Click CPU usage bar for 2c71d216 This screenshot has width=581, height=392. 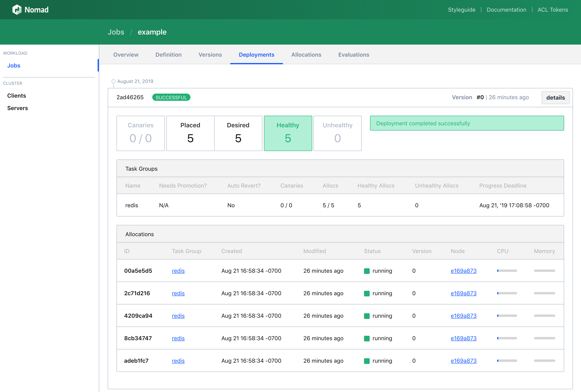pos(507,293)
